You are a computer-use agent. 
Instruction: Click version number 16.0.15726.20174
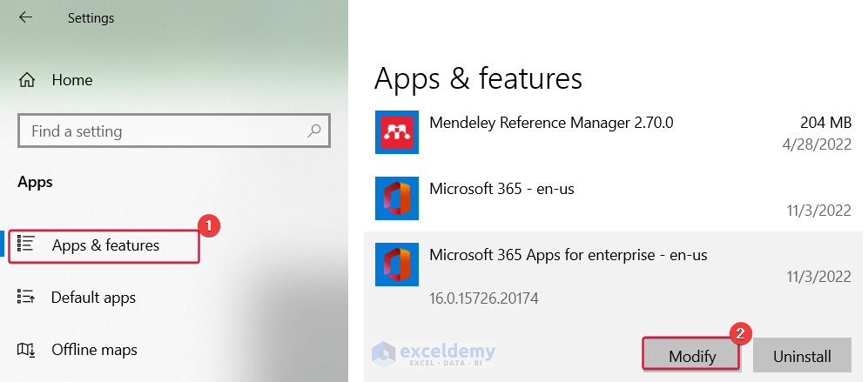484,299
